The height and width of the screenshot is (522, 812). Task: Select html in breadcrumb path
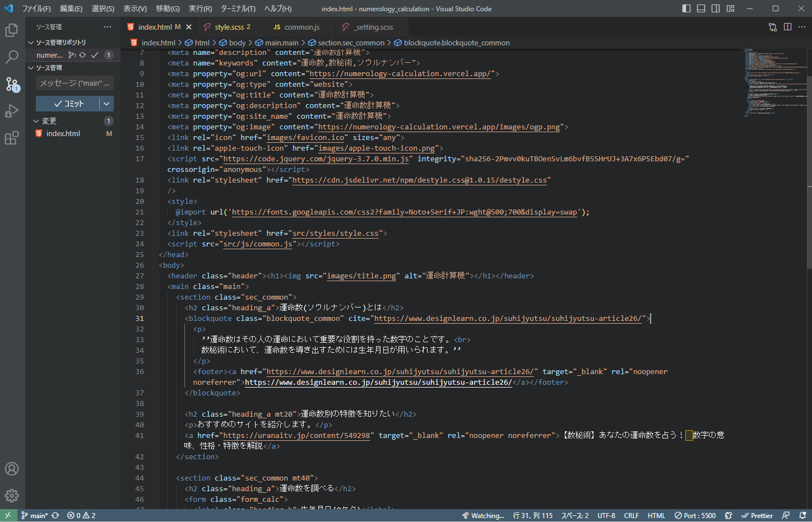(x=197, y=43)
